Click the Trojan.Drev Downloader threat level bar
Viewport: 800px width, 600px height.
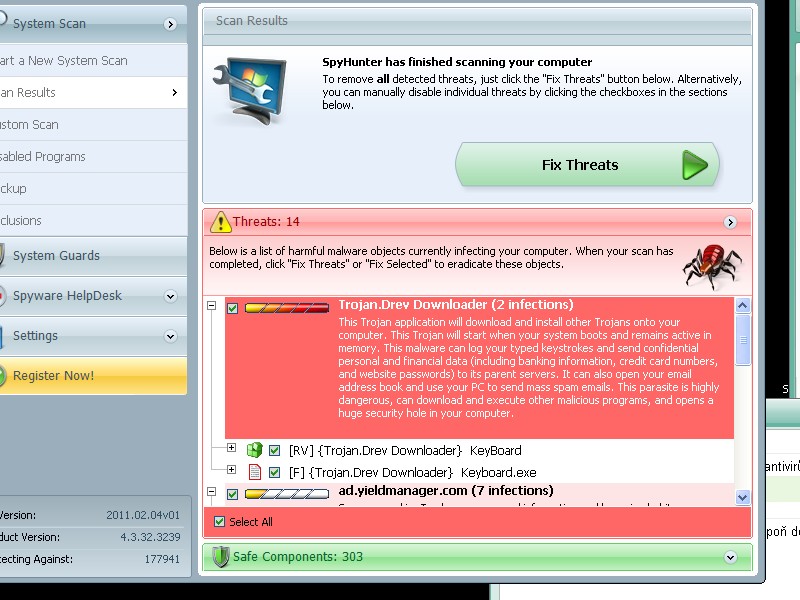tap(287, 308)
